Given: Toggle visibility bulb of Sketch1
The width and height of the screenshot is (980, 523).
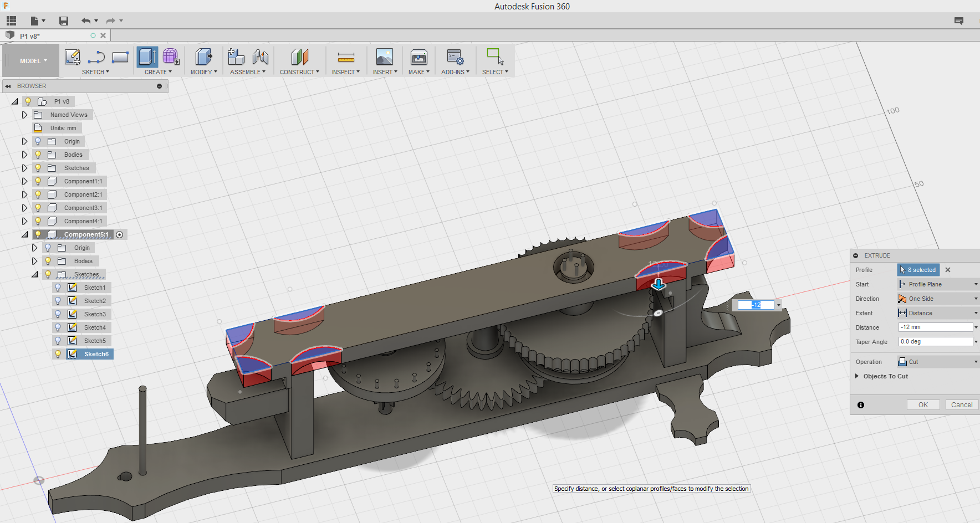Looking at the screenshot, I should [58, 288].
